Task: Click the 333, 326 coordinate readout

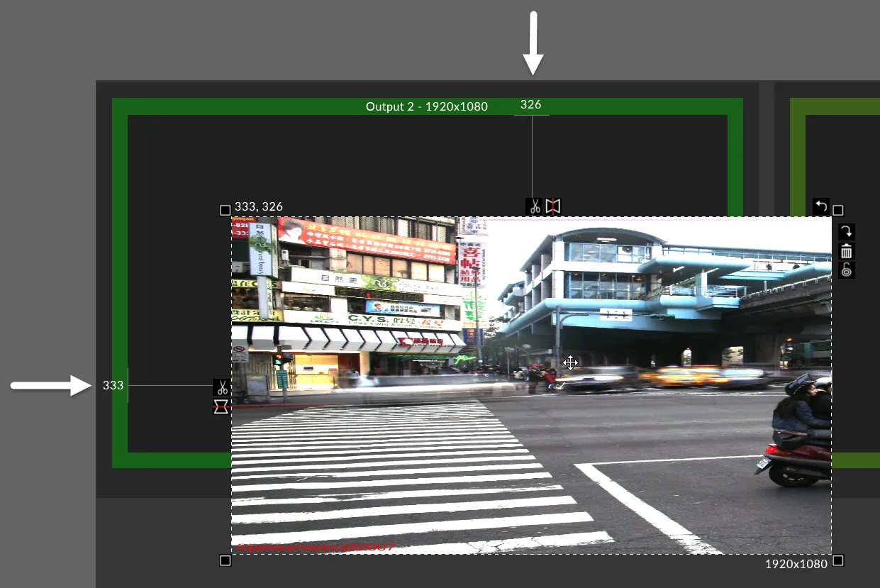Action: [x=258, y=206]
